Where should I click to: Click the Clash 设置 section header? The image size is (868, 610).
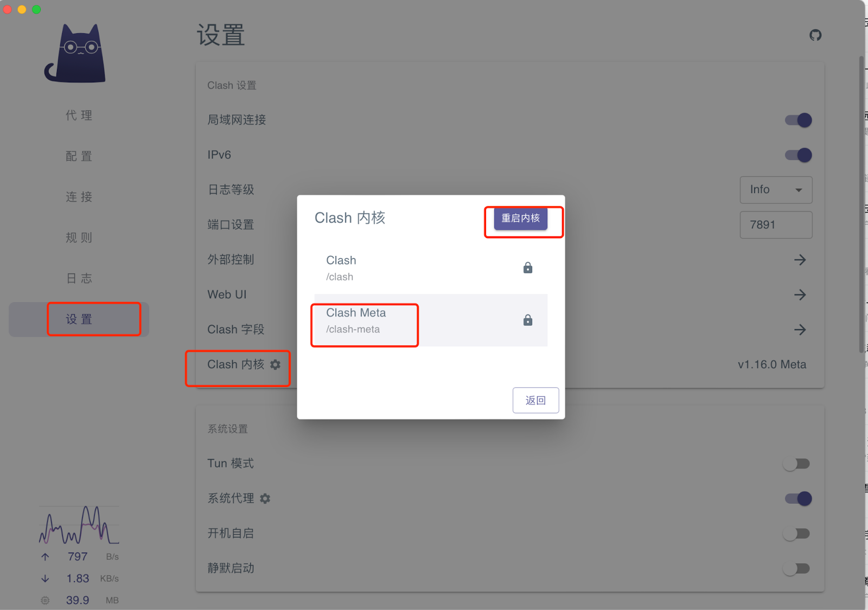232,86
